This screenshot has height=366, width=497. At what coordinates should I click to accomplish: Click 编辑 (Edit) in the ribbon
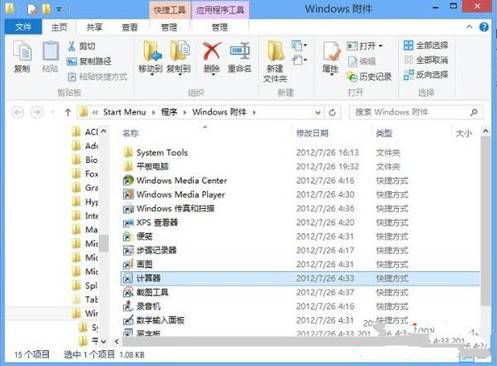361,61
